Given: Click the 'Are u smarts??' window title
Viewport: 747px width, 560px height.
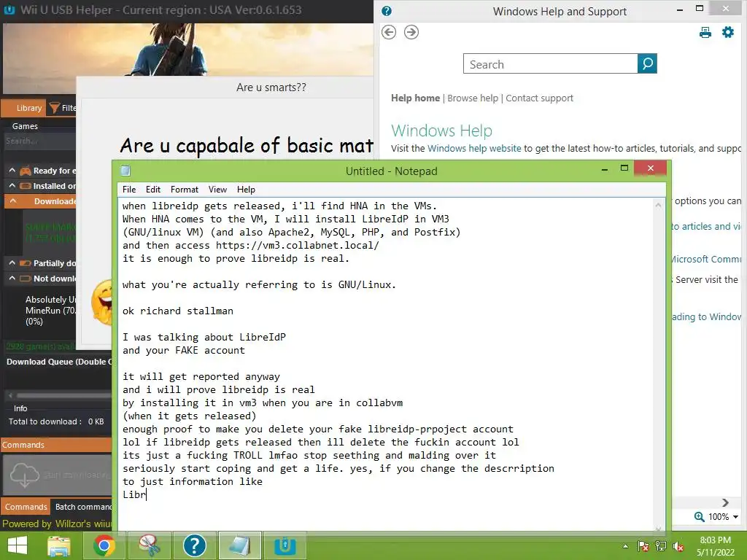Looking at the screenshot, I should (x=271, y=87).
